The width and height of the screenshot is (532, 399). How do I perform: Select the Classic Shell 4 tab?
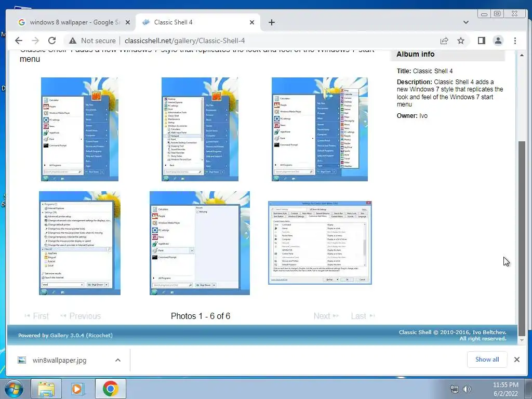(x=198, y=22)
